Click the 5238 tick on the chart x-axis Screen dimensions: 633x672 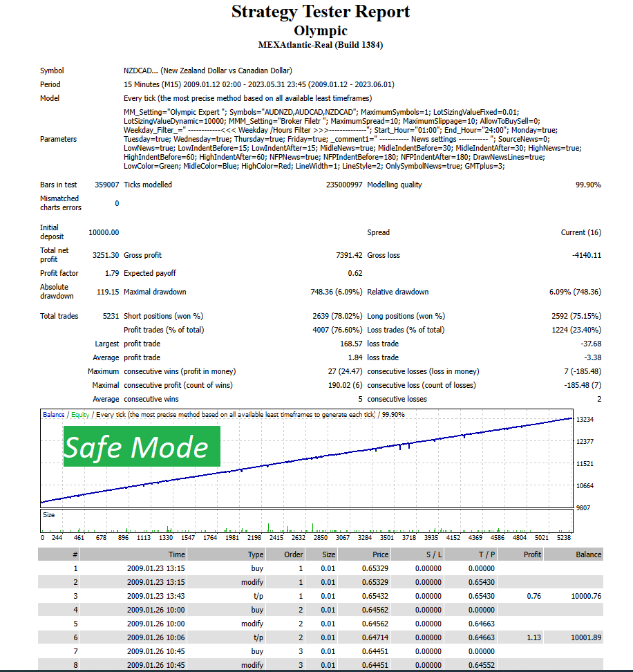pyautogui.click(x=564, y=537)
